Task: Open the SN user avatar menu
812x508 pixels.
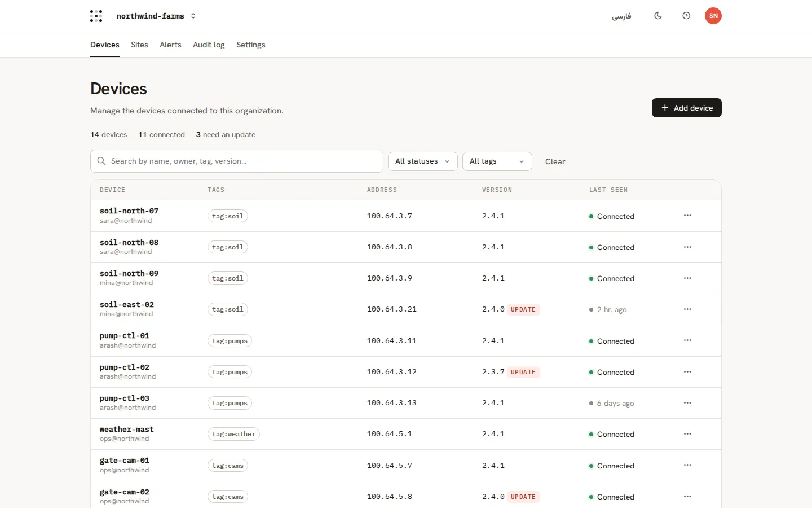Action: 713,16
